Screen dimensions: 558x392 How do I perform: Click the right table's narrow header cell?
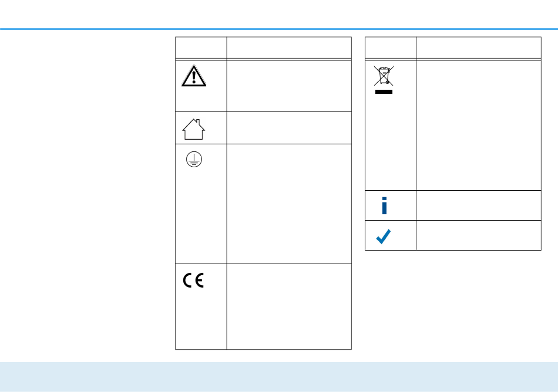tap(391, 48)
